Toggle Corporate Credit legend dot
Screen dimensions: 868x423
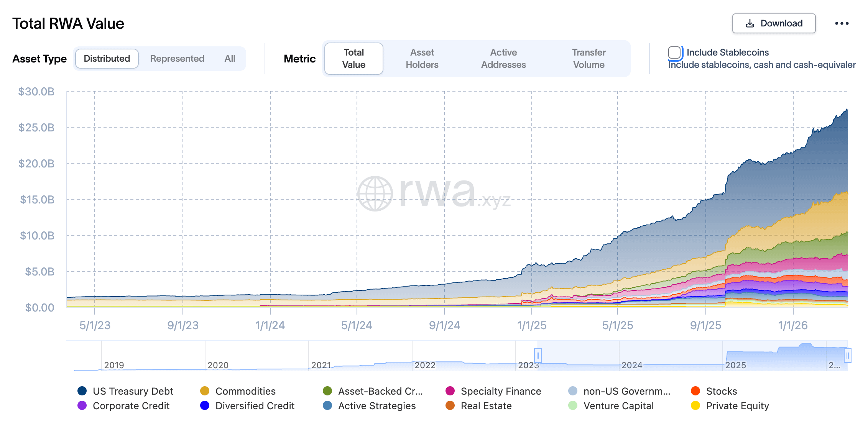click(x=82, y=405)
